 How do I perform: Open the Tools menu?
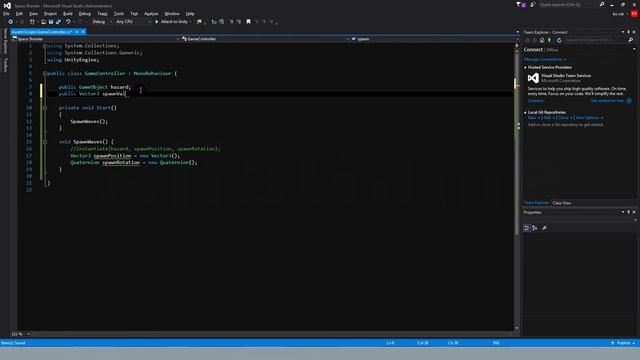tap(118, 13)
